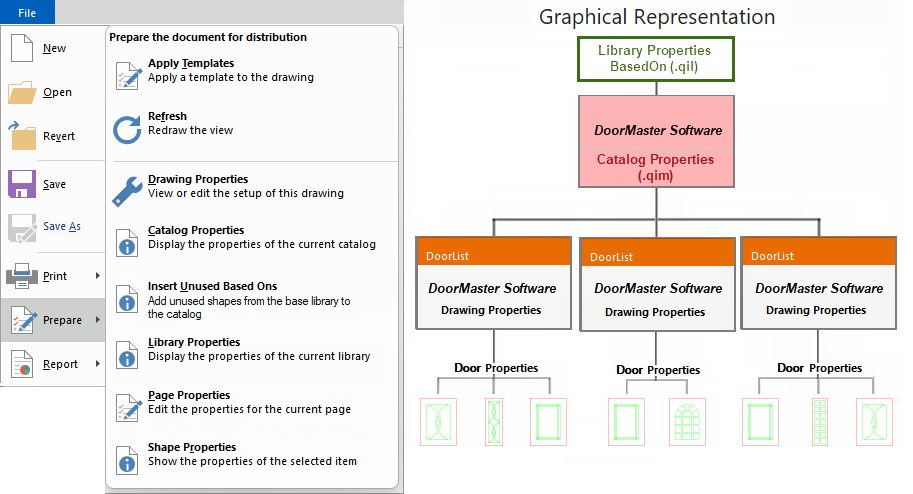Click the purple Save floppy icon
The image size is (913, 494).
22,184
